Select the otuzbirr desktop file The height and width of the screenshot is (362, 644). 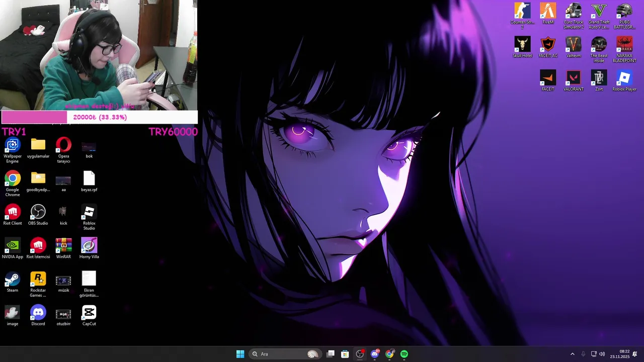(x=63, y=316)
